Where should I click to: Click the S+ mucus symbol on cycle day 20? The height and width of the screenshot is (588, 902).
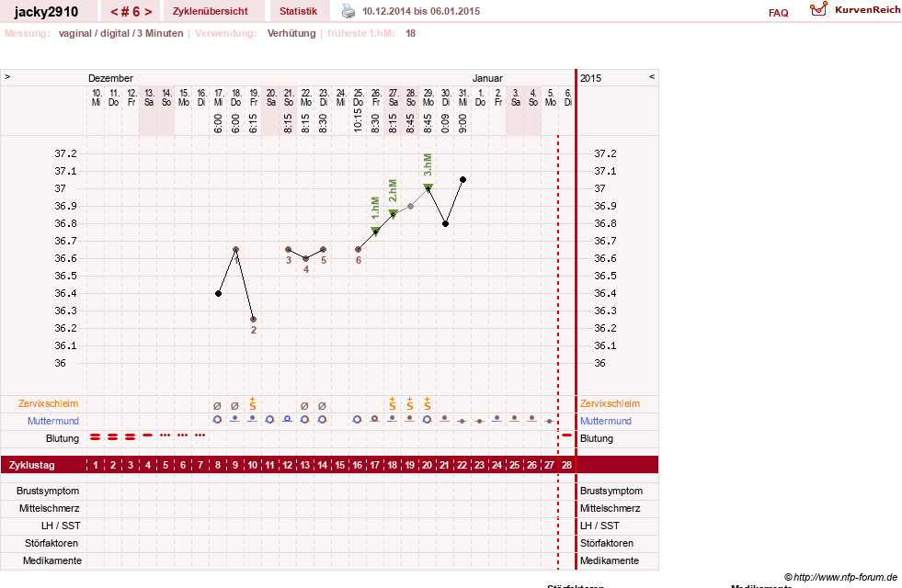[428, 403]
